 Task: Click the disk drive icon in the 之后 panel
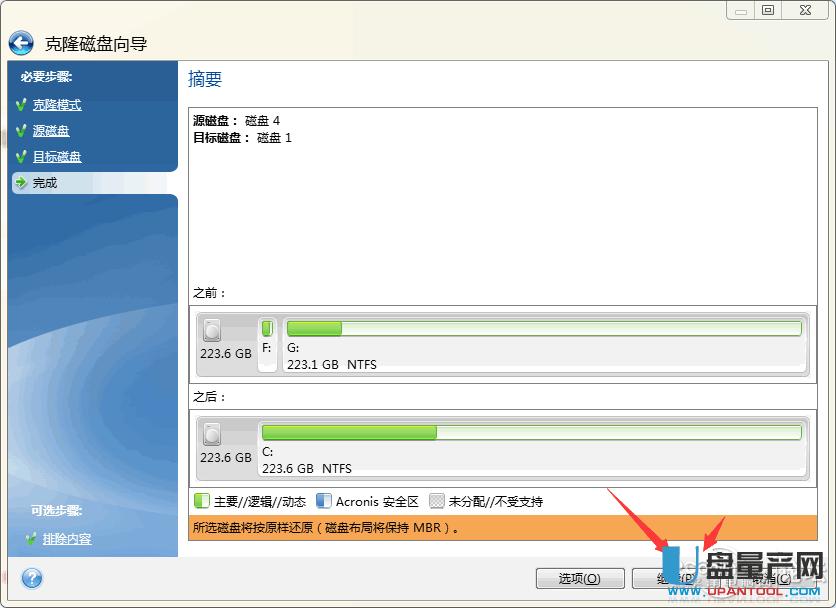213,432
